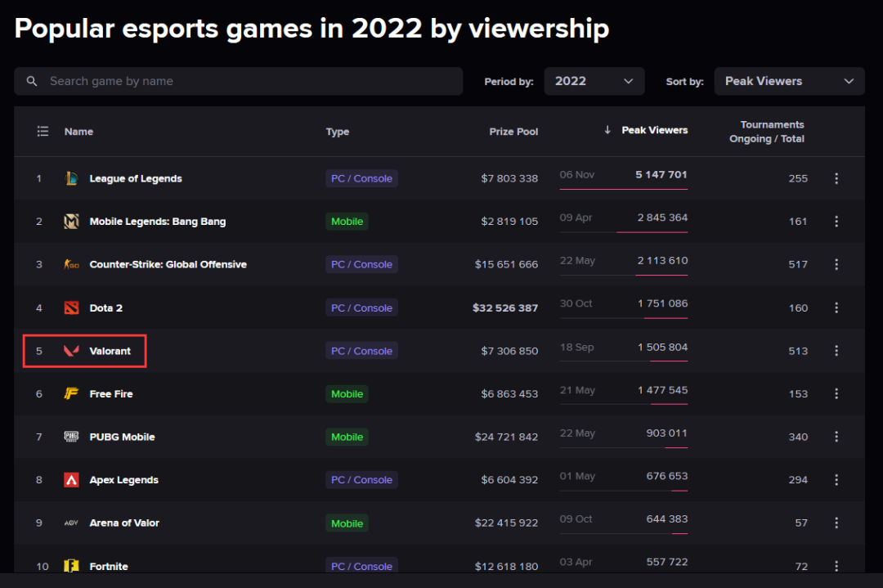Image resolution: width=883 pixels, height=588 pixels.
Task: Open the League of Legends link
Action: coord(136,178)
